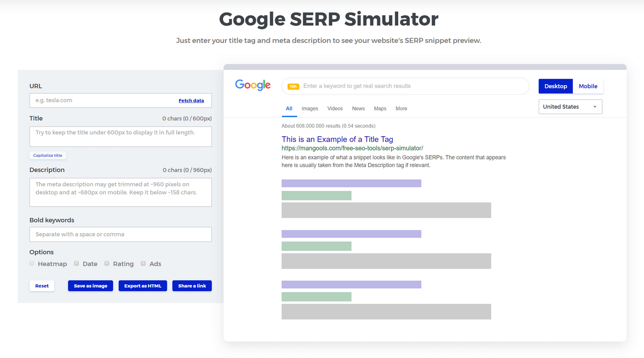Click the mangools.com green URL

pyautogui.click(x=352, y=149)
